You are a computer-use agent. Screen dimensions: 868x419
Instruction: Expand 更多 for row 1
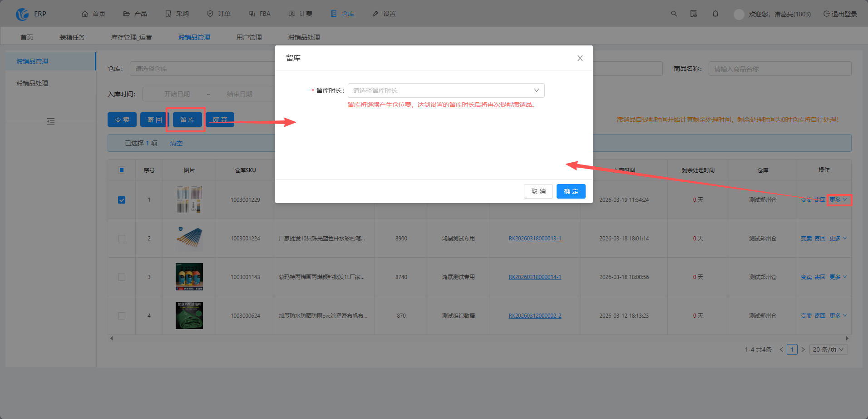838,200
